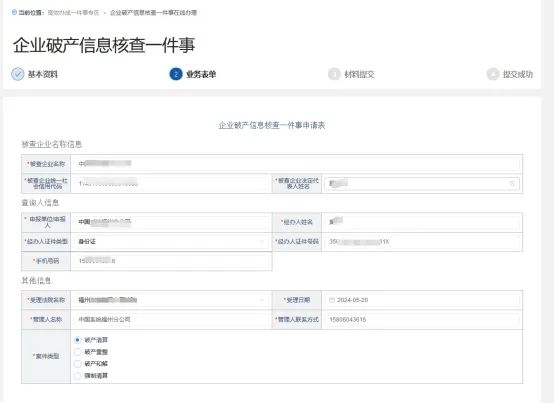Select the 强制清算 radio option
This screenshot has height=403, width=554.
77,376
